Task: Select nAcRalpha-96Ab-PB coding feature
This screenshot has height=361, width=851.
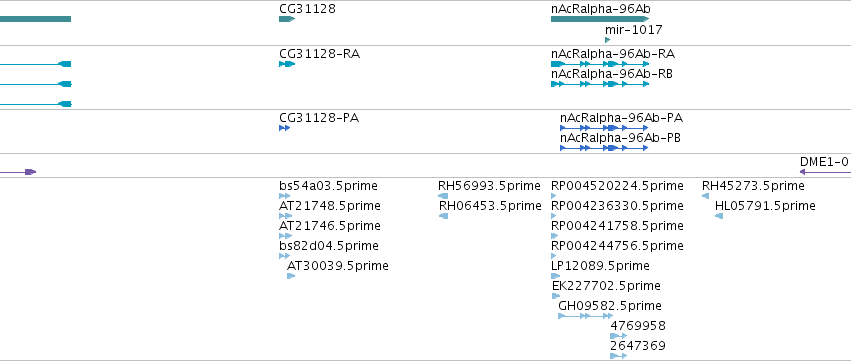Action: click(x=604, y=148)
